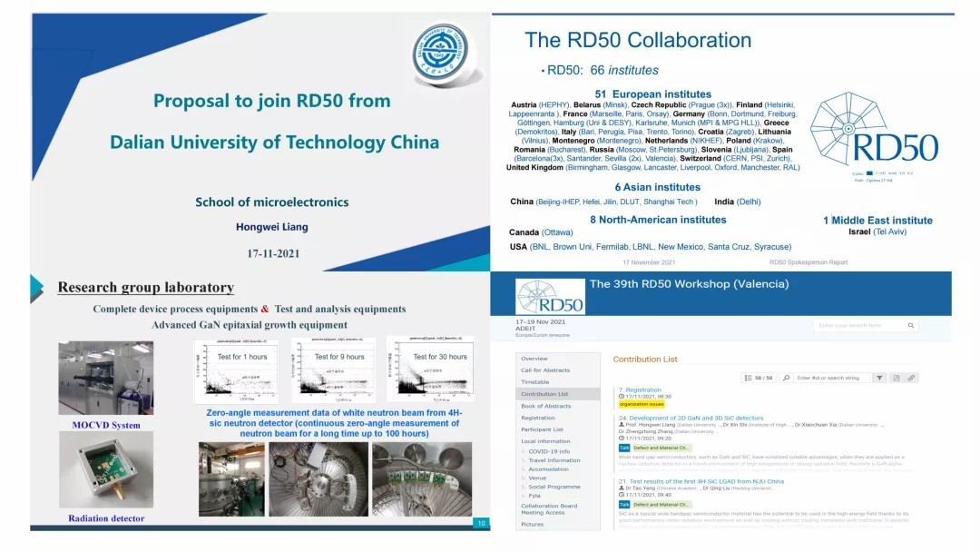980x552 pixels.
Task: Open the Venue sub-item
Action: (x=537, y=478)
